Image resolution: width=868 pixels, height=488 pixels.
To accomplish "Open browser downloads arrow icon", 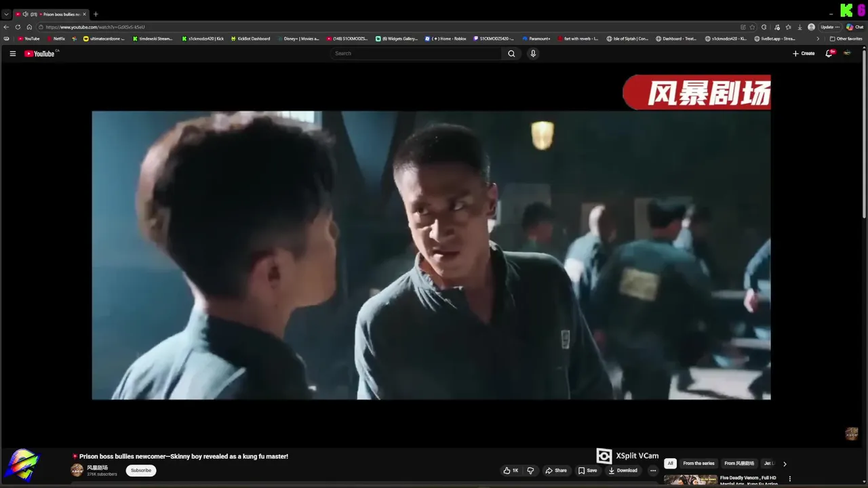I will [800, 27].
